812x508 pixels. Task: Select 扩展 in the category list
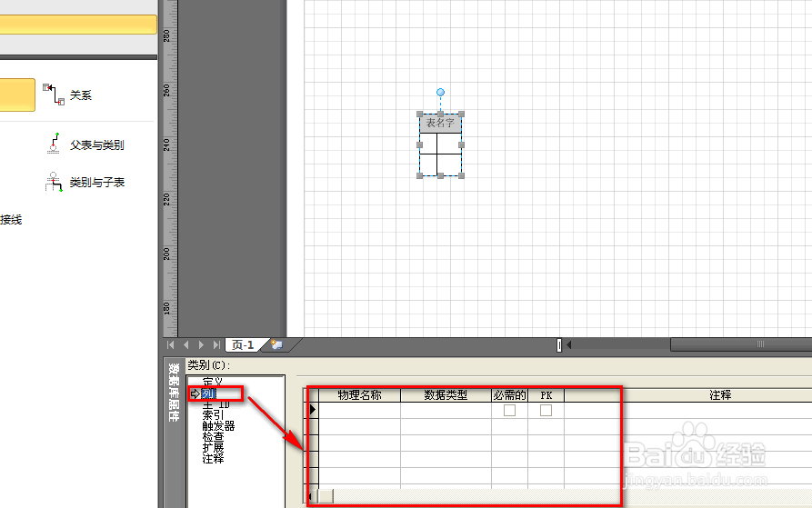213,447
